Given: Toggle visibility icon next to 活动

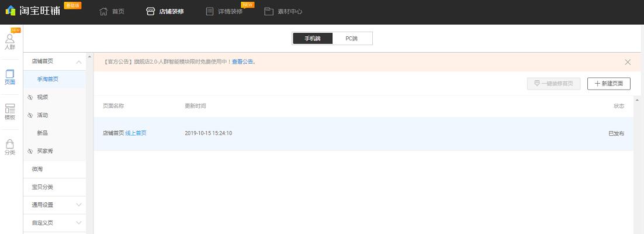Looking at the screenshot, I should point(30,115).
